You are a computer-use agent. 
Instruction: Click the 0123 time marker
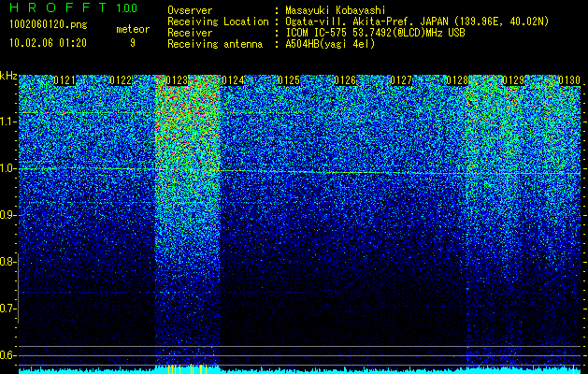point(177,80)
